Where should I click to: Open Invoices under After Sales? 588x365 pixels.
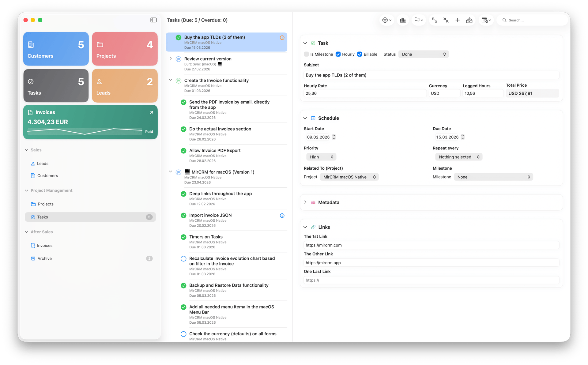(x=45, y=245)
